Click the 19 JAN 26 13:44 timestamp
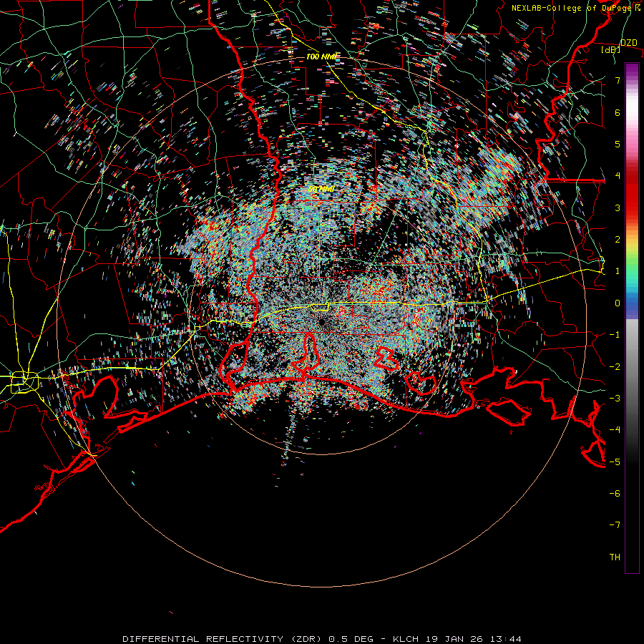644x644 pixels. click(x=472, y=639)
